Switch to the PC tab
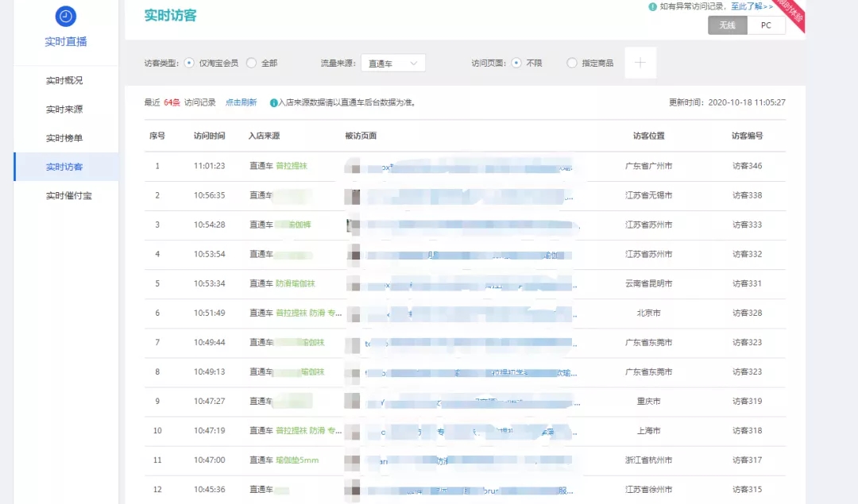Screen dimensions: 858x504 tap(766, 25)
